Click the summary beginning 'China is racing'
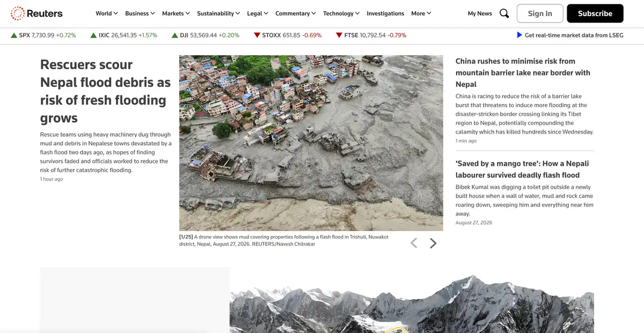 [x=525, y=114]
